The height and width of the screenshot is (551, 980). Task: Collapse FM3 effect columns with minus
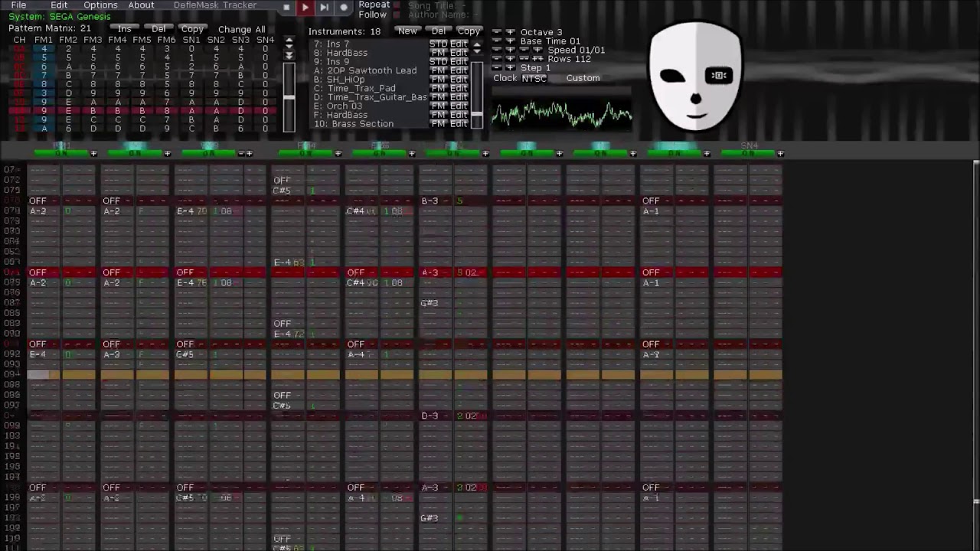tap(240, 154)
